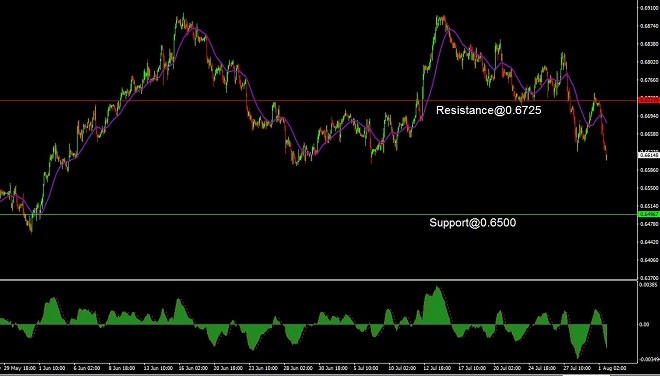Viewport: 660px width, 376px height.
Task: Click the 5 Jul 10:00 date label
Action: (x=366, y=368)
